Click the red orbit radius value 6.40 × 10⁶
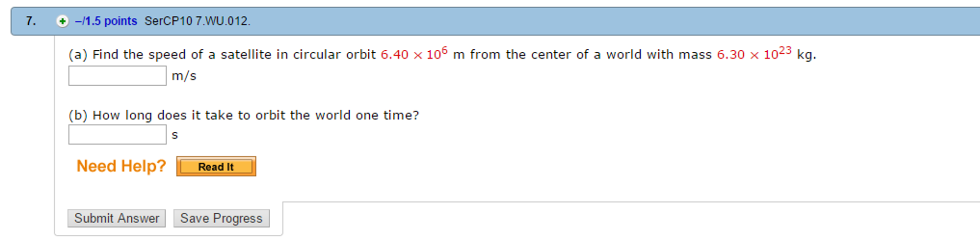 pos(414,54)
